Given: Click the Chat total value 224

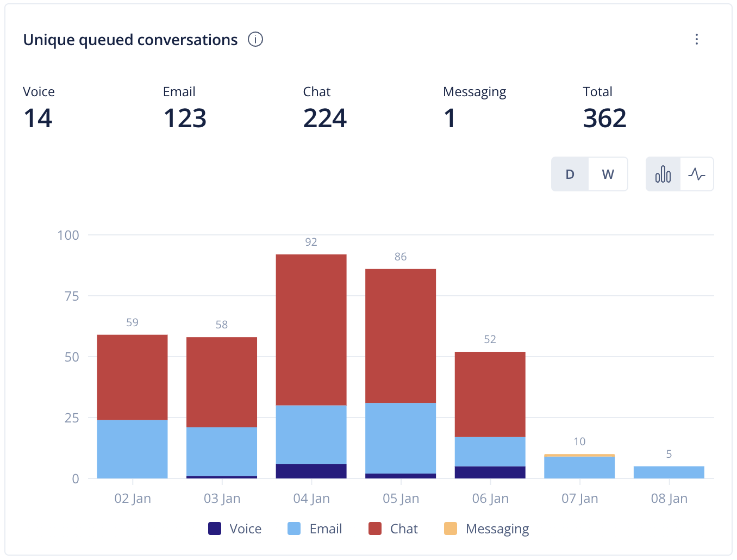Looking at the screenshot, I should click(x=325, y=118).
